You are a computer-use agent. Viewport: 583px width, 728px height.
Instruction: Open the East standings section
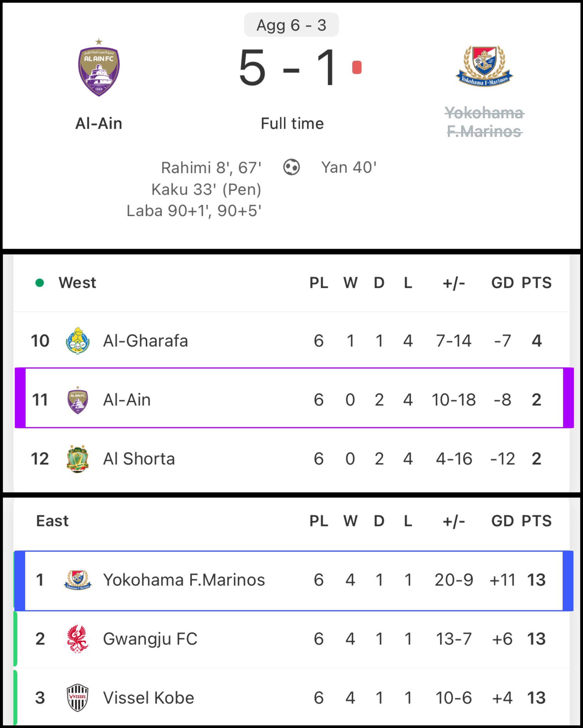[52, 521]
